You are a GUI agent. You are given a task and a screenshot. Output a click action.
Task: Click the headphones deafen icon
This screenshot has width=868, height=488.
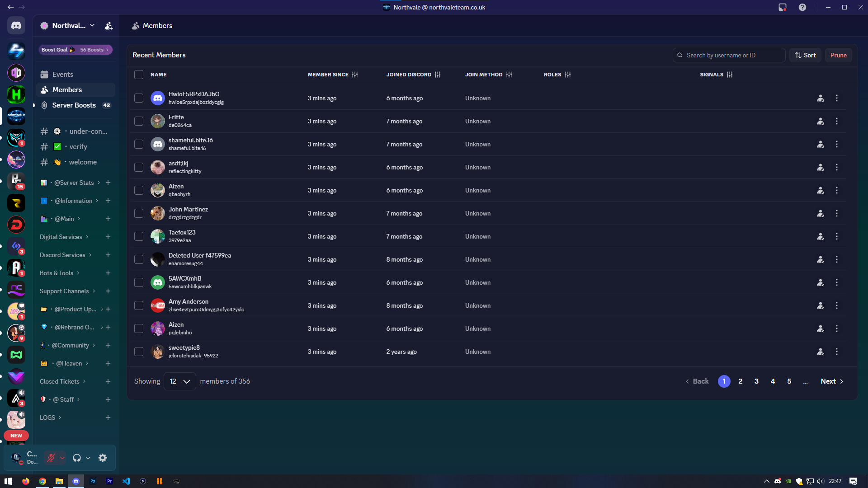(x=77, y=458)
